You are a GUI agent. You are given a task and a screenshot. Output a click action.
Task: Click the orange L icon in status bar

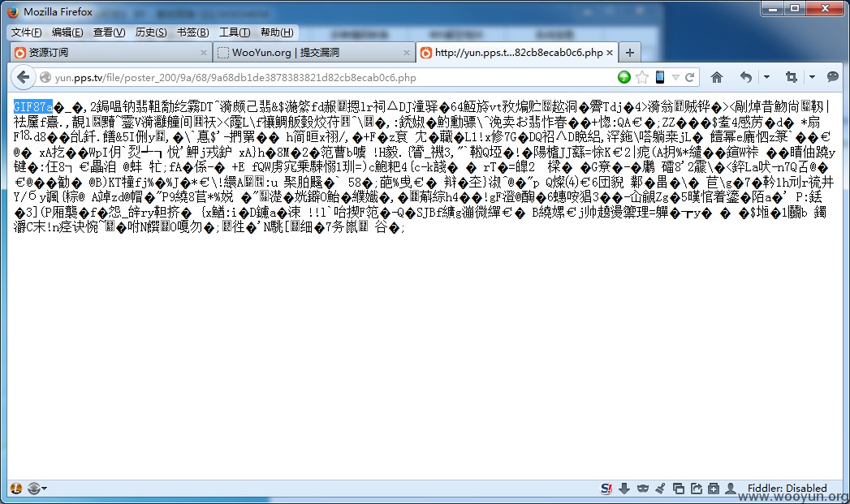(15, 489)
